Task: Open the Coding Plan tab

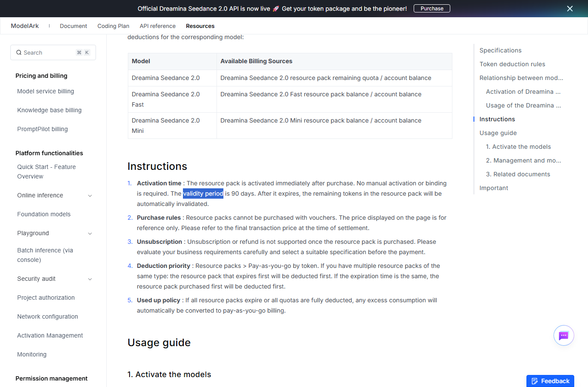Action: (x=113, y=26)
